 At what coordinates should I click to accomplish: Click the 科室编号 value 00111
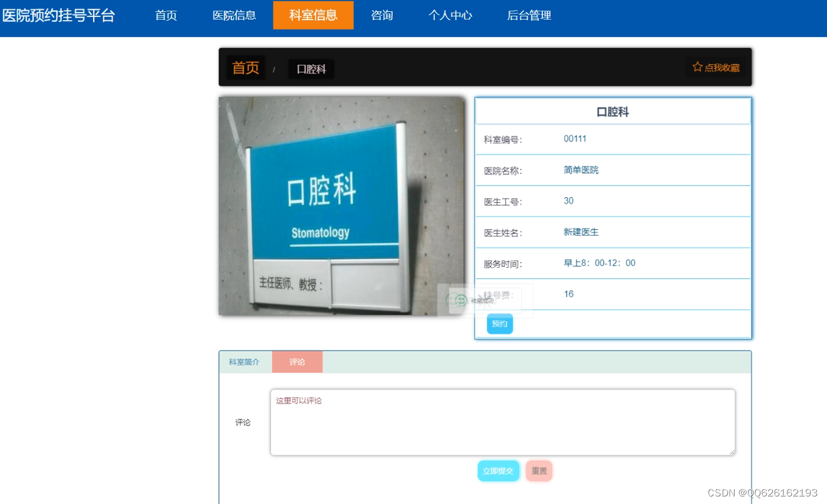pos(575,139)
